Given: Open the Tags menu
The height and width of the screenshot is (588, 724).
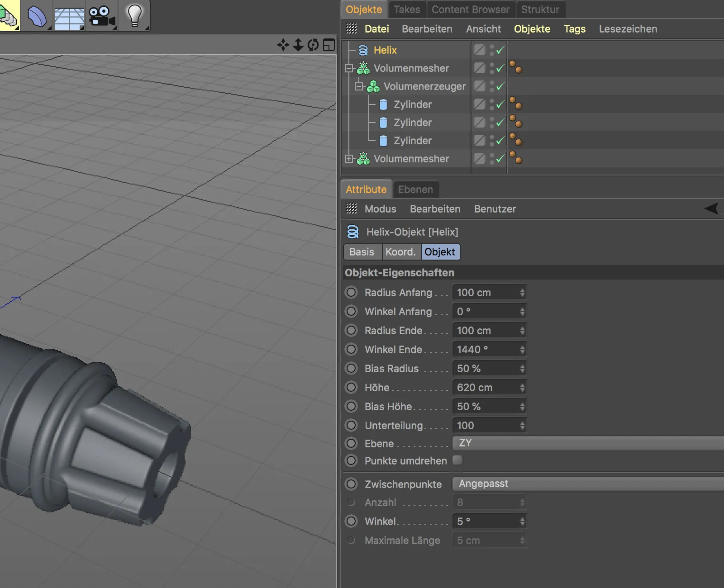Looking at the screenshot, I should click(574, 29).
